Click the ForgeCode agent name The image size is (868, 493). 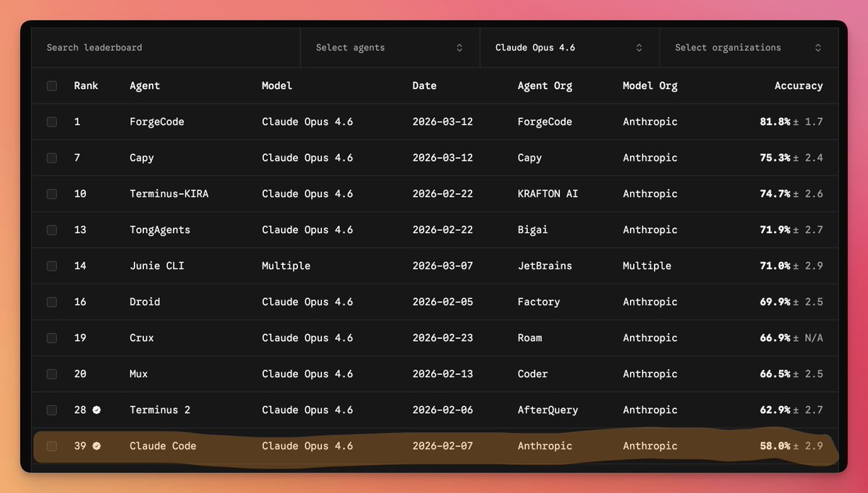[157, 122]
